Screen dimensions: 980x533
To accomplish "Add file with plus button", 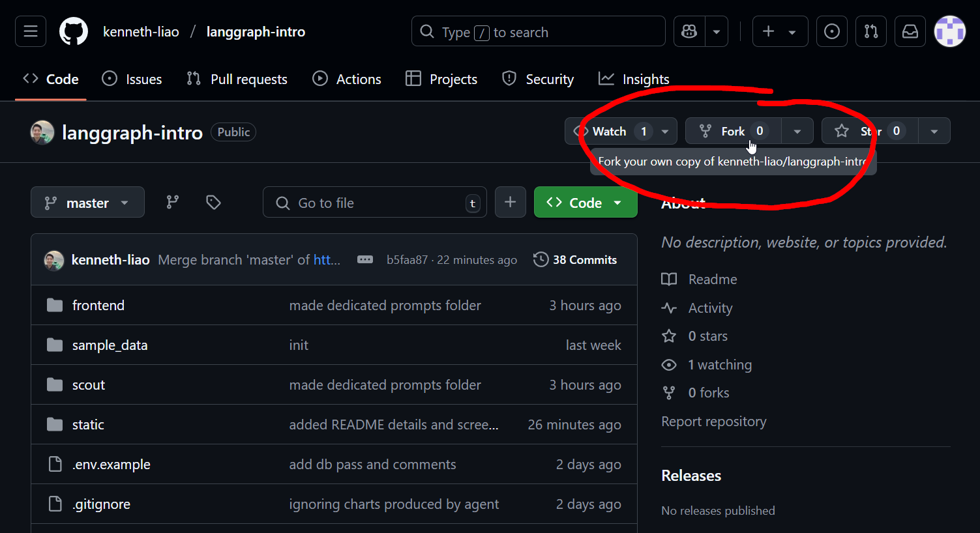I will pos(511,203).
